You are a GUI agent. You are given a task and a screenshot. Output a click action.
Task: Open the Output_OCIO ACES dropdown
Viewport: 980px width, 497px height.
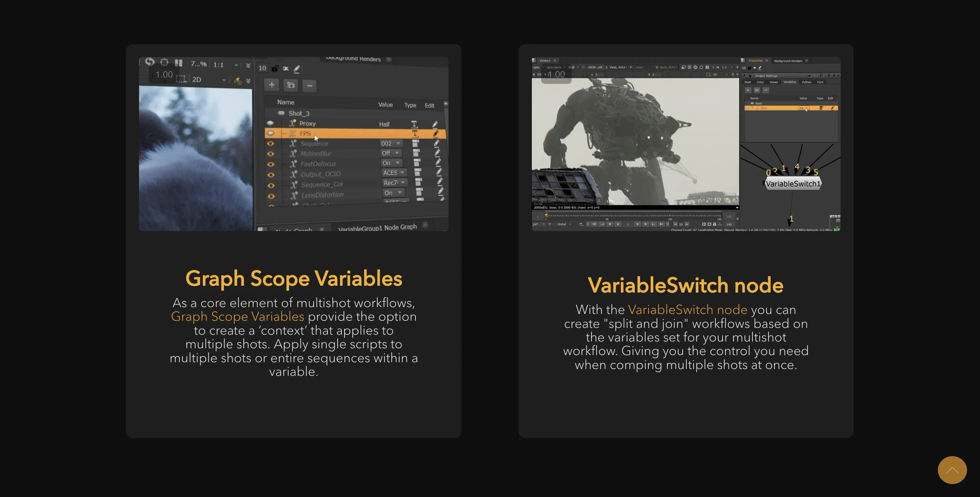[x=394, y=173]
